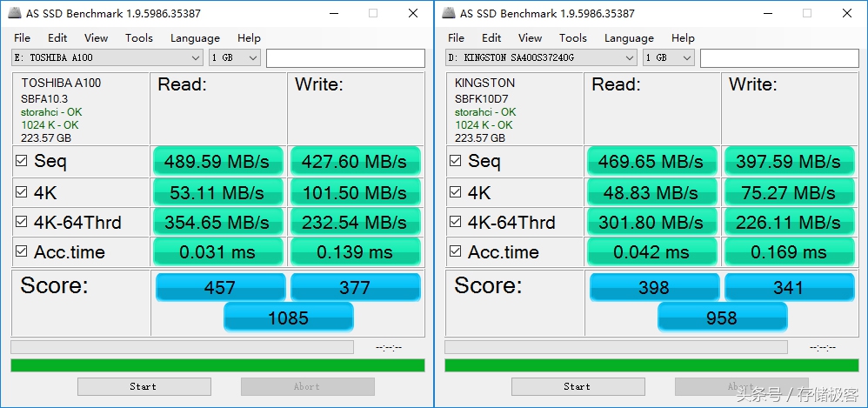Click 4K-64Thrd read result 301.80 MB/s
The width and height of the screenshot is (868, 408).
tap(652, 222)
